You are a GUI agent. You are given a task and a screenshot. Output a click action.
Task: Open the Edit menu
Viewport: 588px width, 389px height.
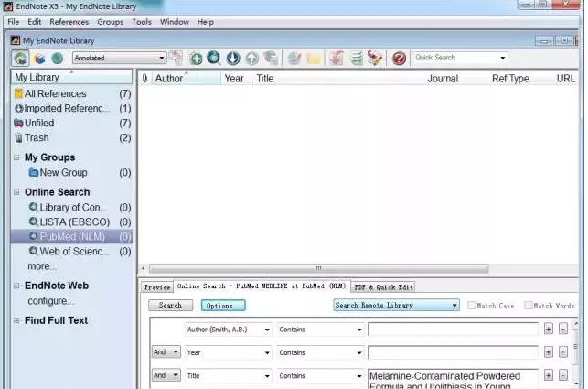[35, 22]
